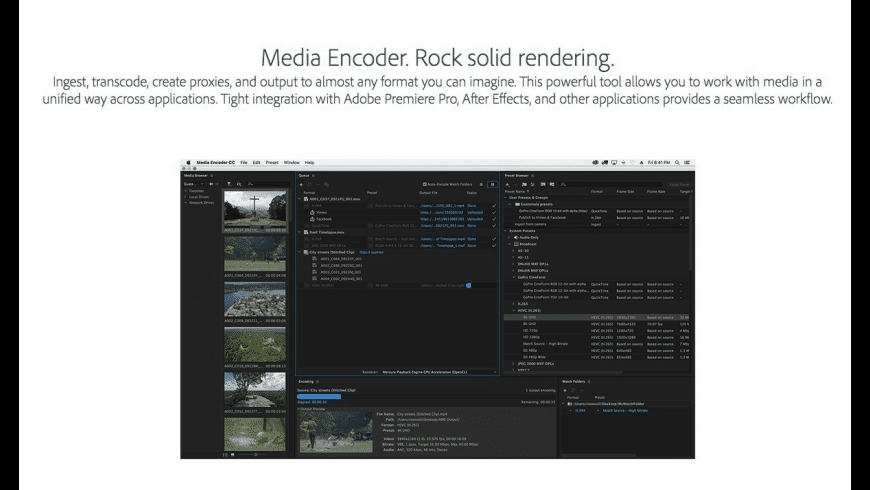
Task: Open the Vimeo uploaded output link
Action: 442,213
